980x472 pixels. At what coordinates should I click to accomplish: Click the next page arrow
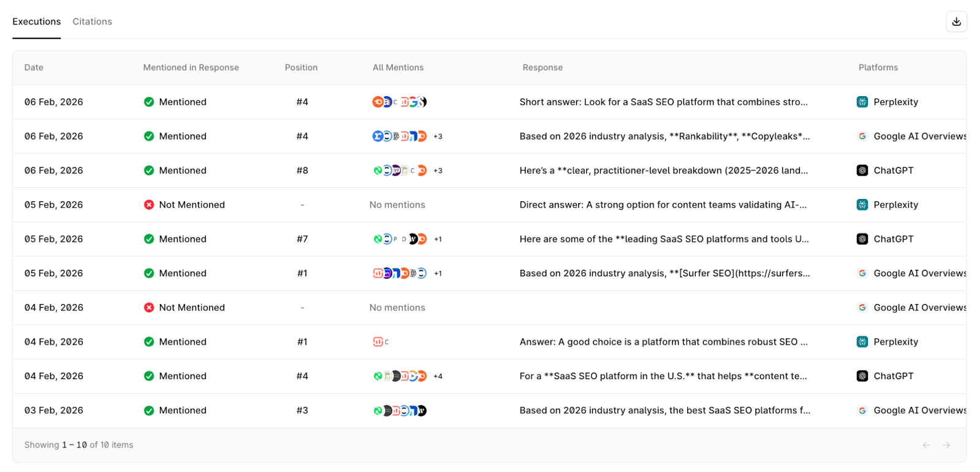[946, 445]
